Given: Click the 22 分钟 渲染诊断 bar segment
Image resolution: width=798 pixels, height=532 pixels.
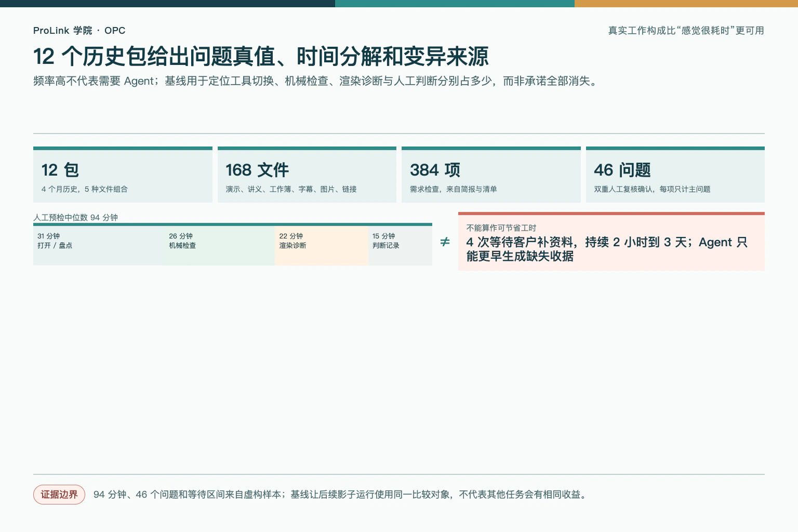Looking at the screenshot, I should 322,246.
